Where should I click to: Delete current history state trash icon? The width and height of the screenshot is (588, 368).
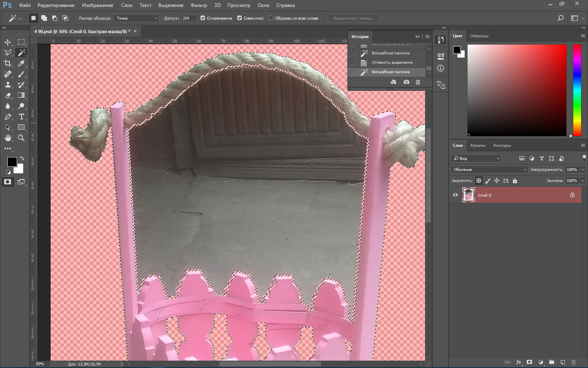click(418, 82)
